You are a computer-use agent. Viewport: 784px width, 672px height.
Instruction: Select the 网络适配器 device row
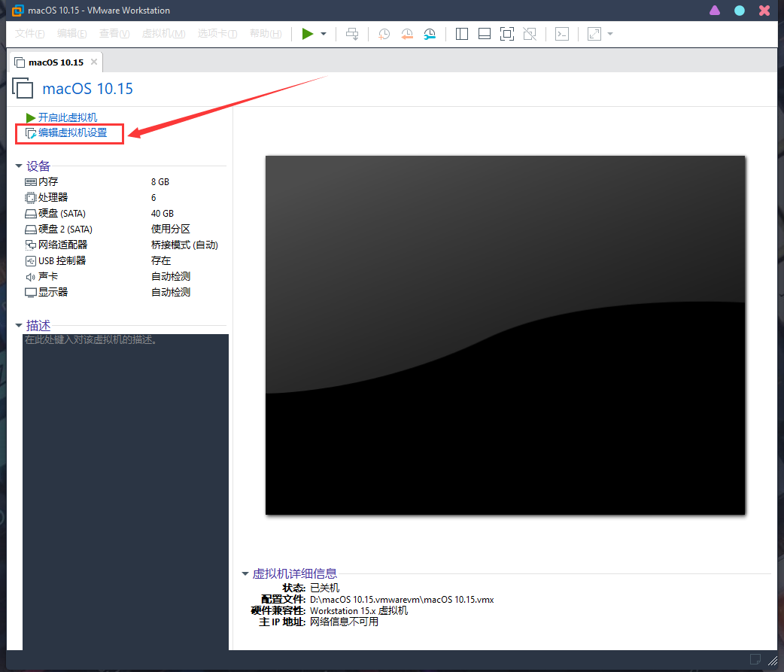[124, 245]
